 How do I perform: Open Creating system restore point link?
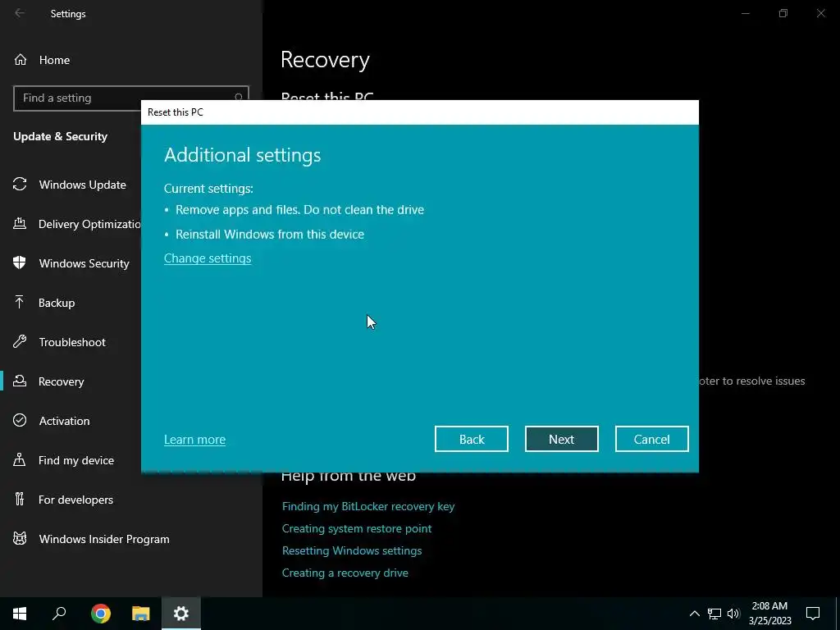357,528
